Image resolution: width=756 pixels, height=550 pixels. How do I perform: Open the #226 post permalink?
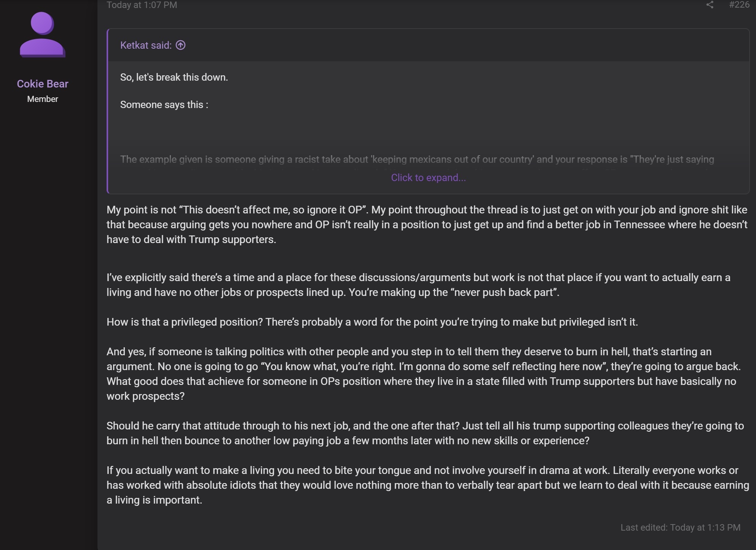coord(739,5)
